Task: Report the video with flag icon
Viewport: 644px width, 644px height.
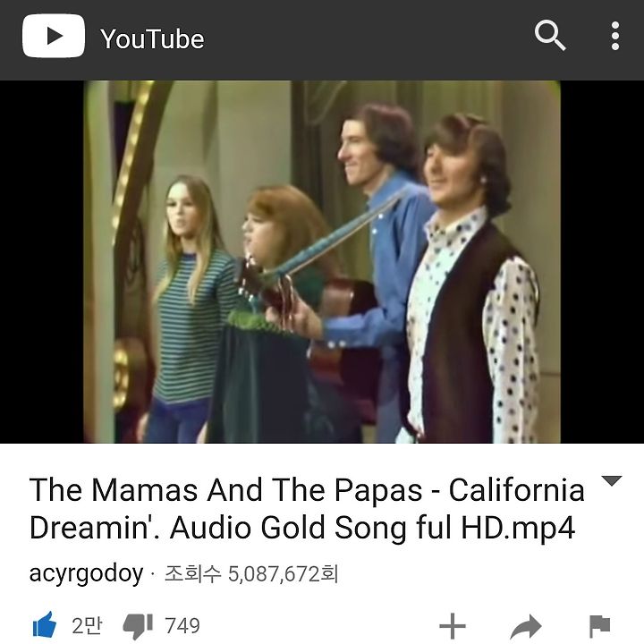Action: click(x=599, y=627)
